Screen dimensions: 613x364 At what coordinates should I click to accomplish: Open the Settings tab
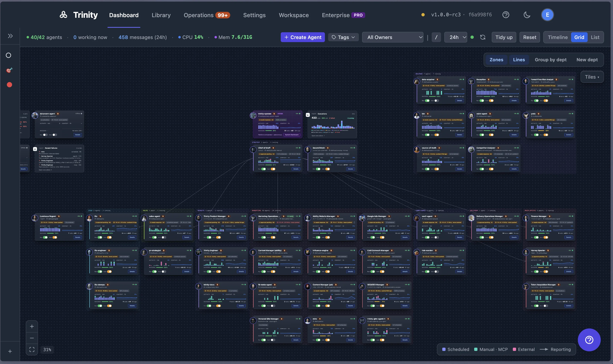(x=254, y=15)
